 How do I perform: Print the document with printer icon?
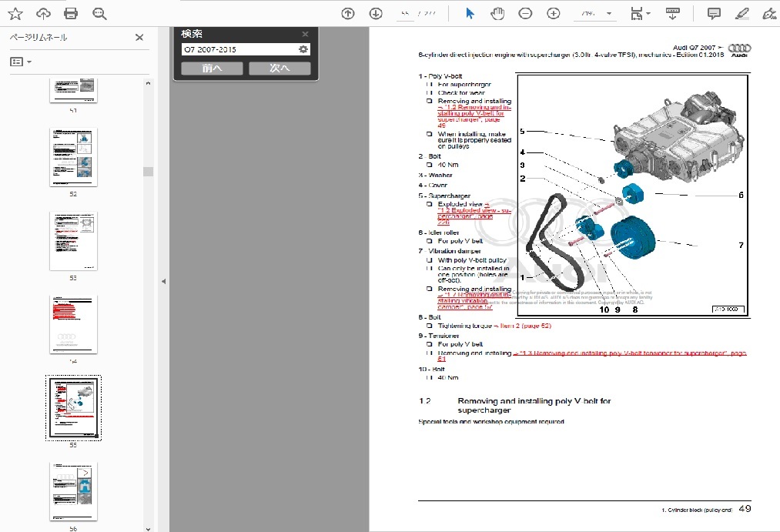[71, 14]
